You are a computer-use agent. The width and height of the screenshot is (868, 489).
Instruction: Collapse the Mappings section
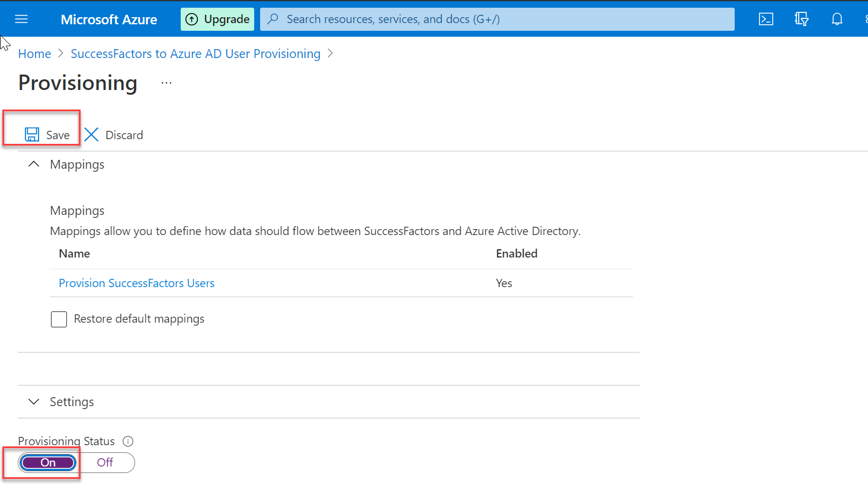click(34, 164)
